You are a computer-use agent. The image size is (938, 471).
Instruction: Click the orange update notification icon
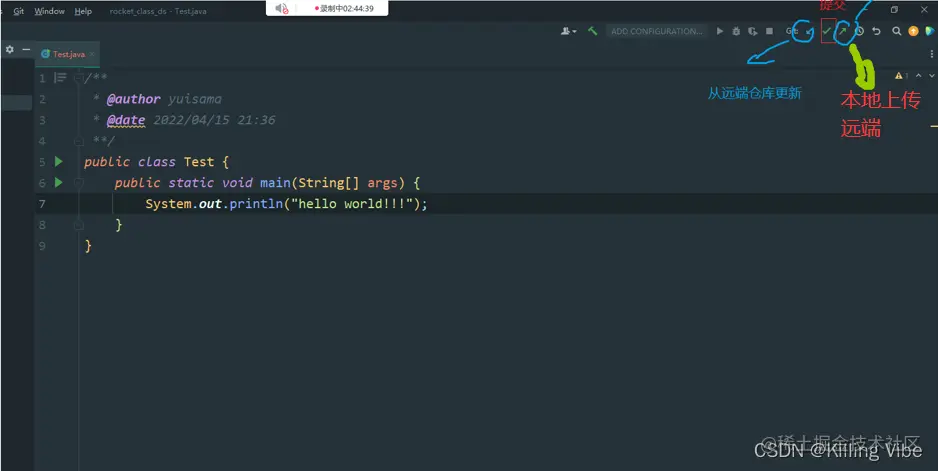click(x=913, y=31)
